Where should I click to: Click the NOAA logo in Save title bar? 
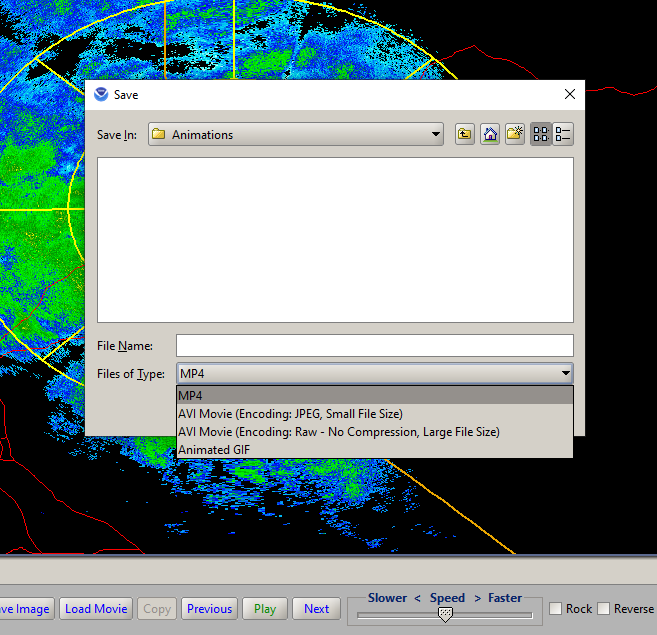[x=101, y=95]
